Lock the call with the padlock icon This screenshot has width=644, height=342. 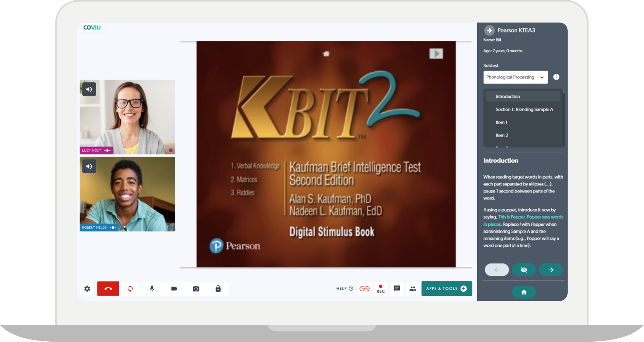click(x=218, y=289)
